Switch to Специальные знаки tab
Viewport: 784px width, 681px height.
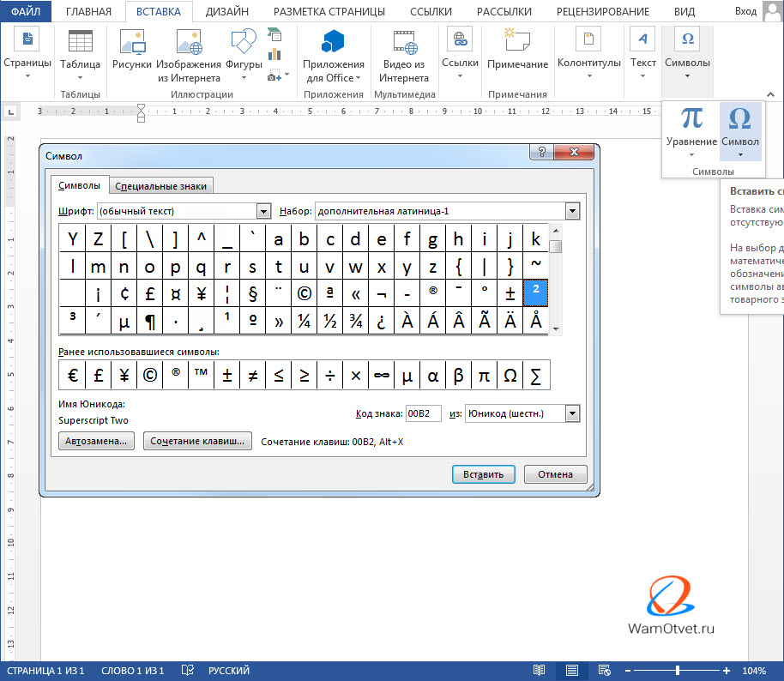pos(161,186)
